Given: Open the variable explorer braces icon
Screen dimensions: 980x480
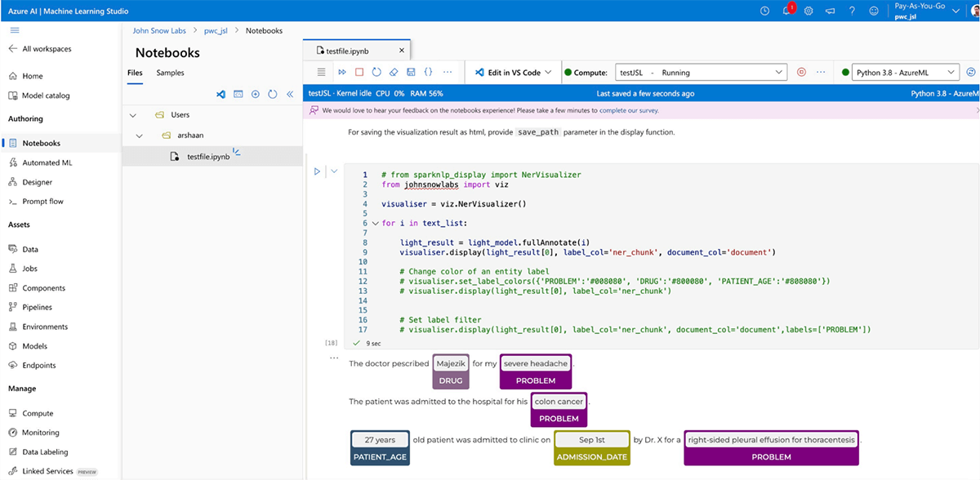Looking at the screenshot, I should [x=429, y=73].
